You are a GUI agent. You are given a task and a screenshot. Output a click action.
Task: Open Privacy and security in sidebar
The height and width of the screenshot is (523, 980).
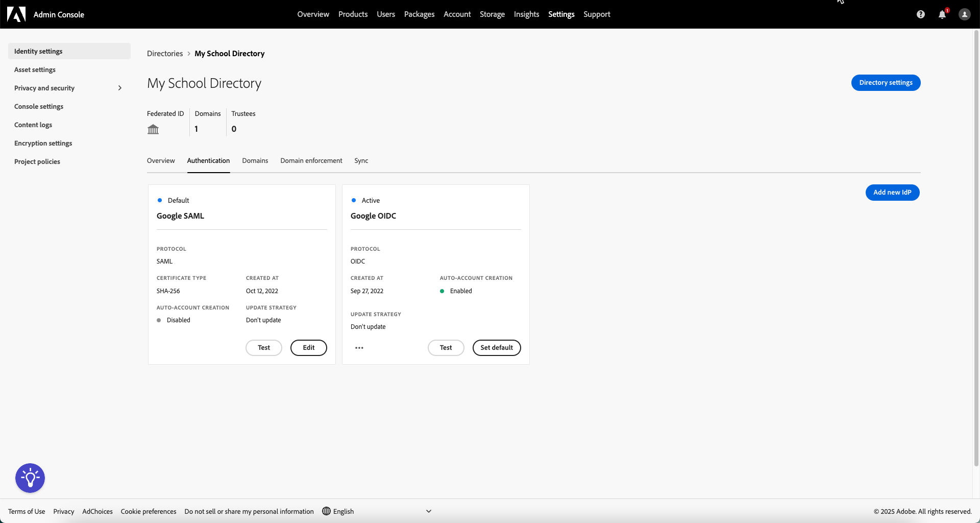pyautogui.click(x=69, y=88)
